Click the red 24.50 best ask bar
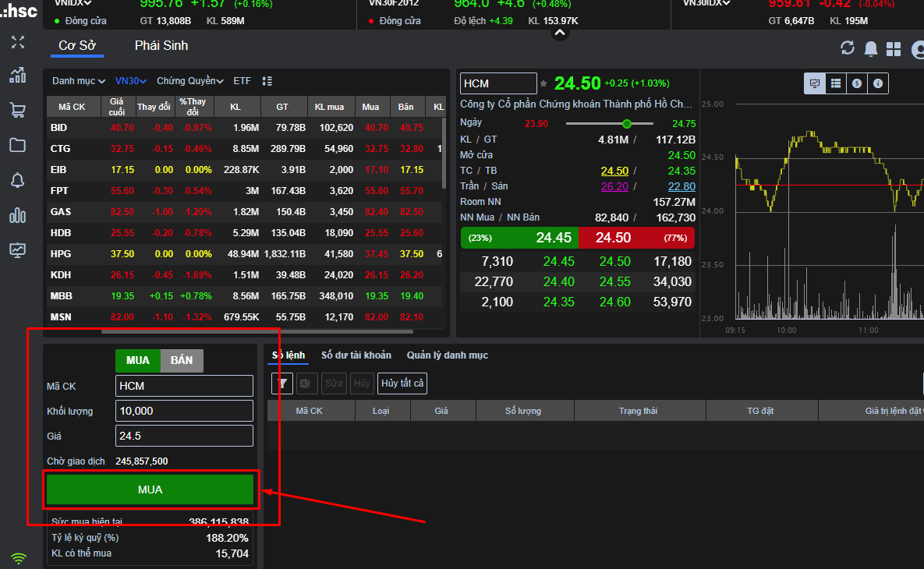 click(636, 238)
